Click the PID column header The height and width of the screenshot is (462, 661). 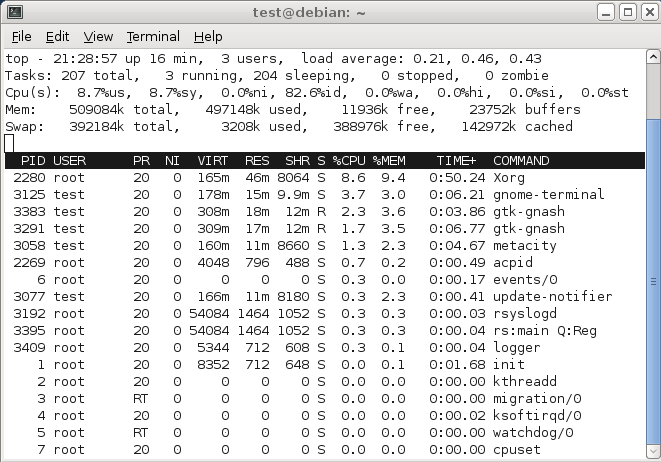pos(33,161)
